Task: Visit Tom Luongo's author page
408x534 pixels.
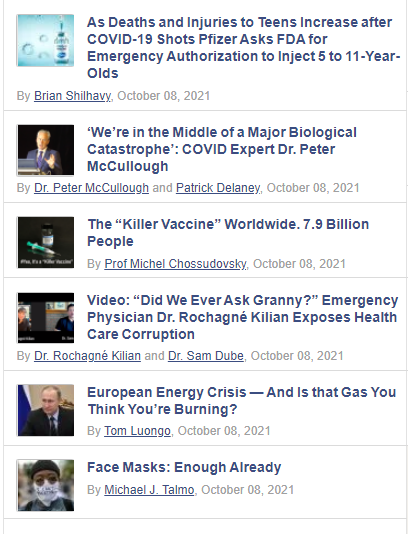Action: (x=137, y=430)
